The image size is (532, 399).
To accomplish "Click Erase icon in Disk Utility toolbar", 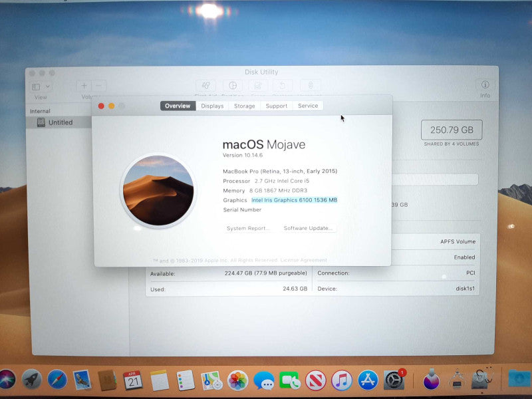I will point(258,86).
